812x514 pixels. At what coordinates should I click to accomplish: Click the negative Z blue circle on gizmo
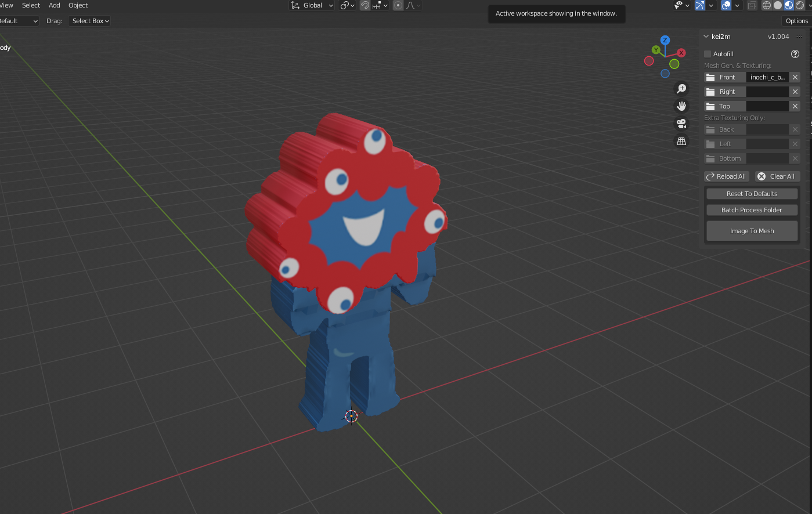(665, 74)
